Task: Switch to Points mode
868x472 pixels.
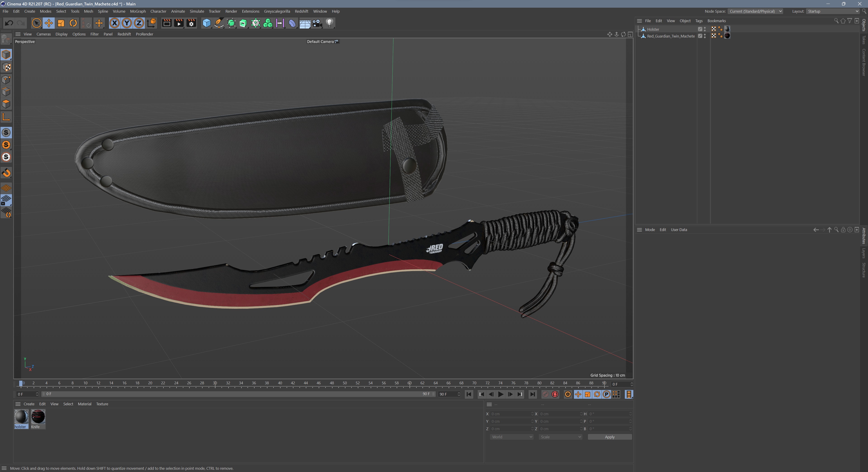Action: click(6, 80)
